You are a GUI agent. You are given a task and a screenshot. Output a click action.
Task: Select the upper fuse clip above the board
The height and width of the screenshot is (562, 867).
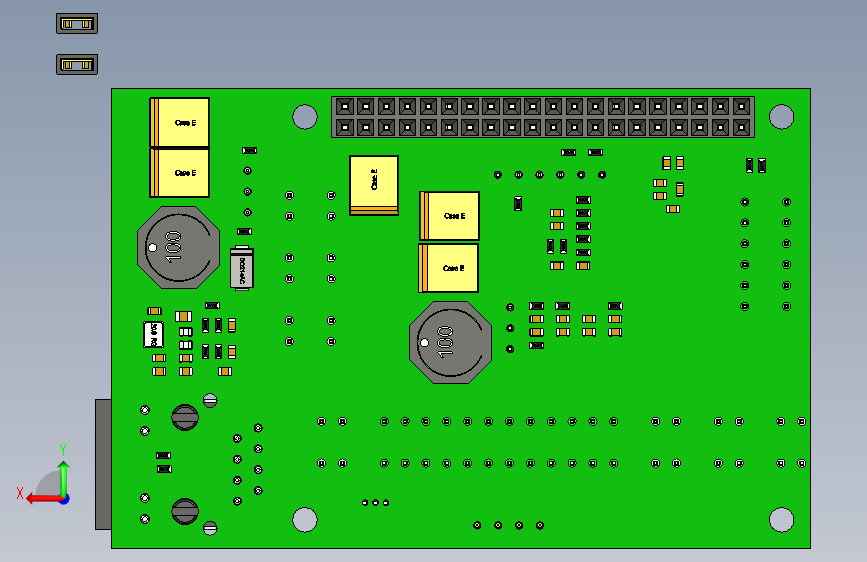[77, 24]
